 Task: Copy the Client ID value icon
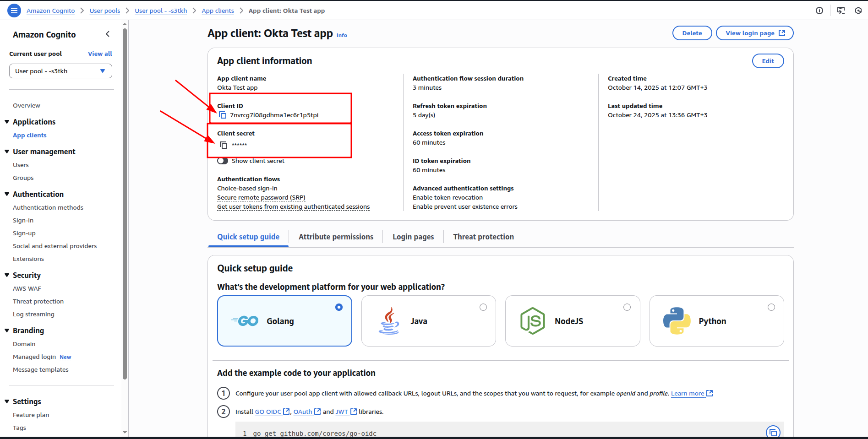pyautogui.click(x=223, y=115)
